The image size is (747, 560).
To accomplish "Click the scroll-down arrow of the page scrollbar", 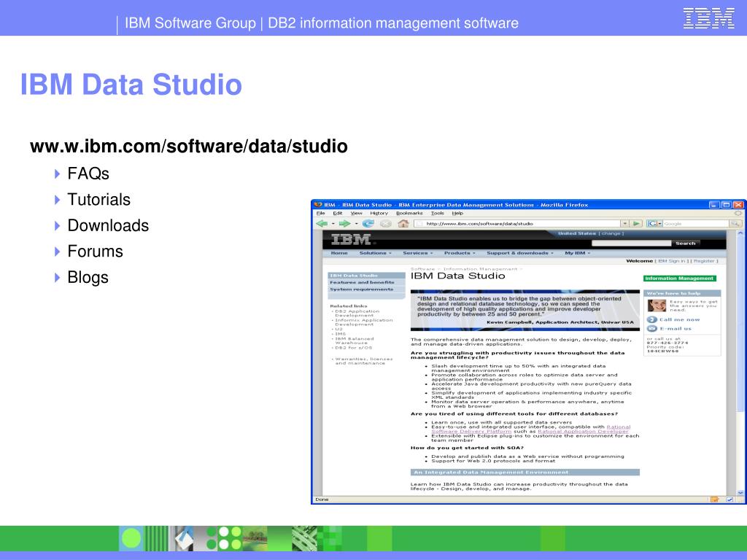I will coord(740,493).
